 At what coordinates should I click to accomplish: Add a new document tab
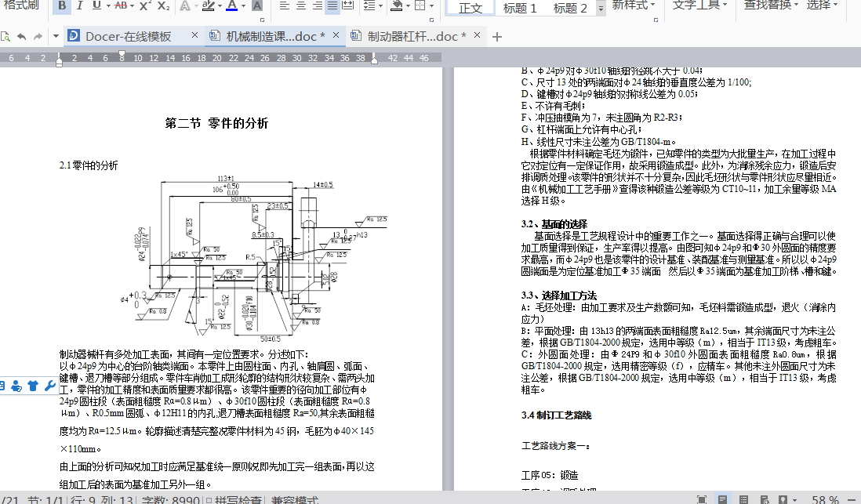pyautogui.click(x=497, y=37)
